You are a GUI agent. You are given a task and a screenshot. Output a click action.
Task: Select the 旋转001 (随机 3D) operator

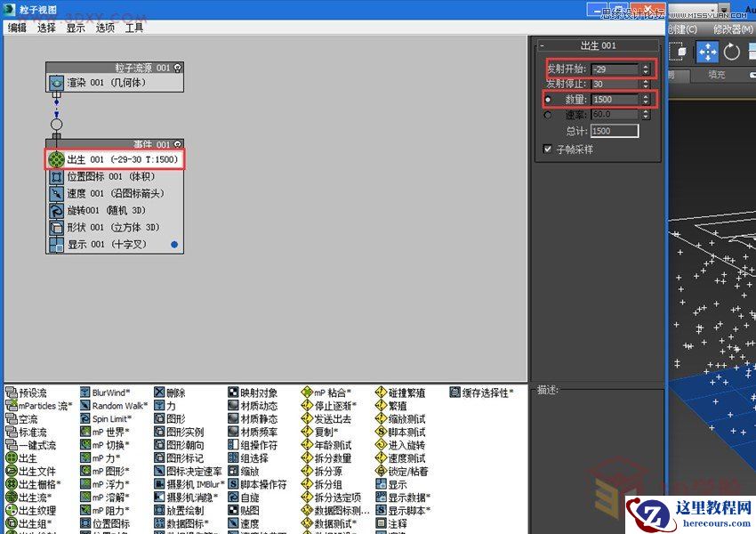(115, 210)
